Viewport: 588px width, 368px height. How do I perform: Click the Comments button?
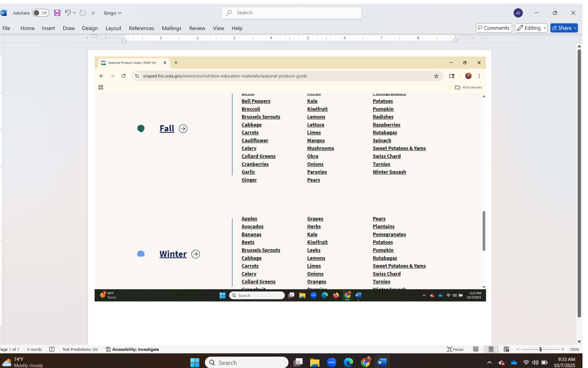coord(494,28)
